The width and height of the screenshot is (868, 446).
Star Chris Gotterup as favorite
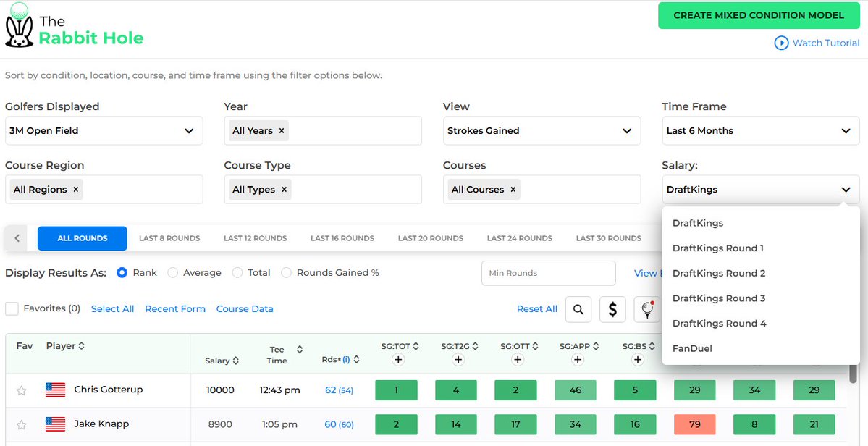pyautogui.click(x=21, y=391)
